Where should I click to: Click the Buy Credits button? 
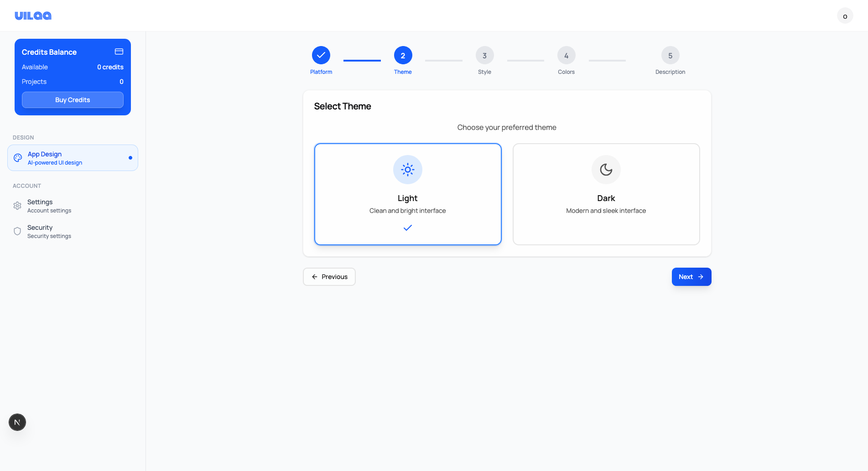tap(73, 99)
